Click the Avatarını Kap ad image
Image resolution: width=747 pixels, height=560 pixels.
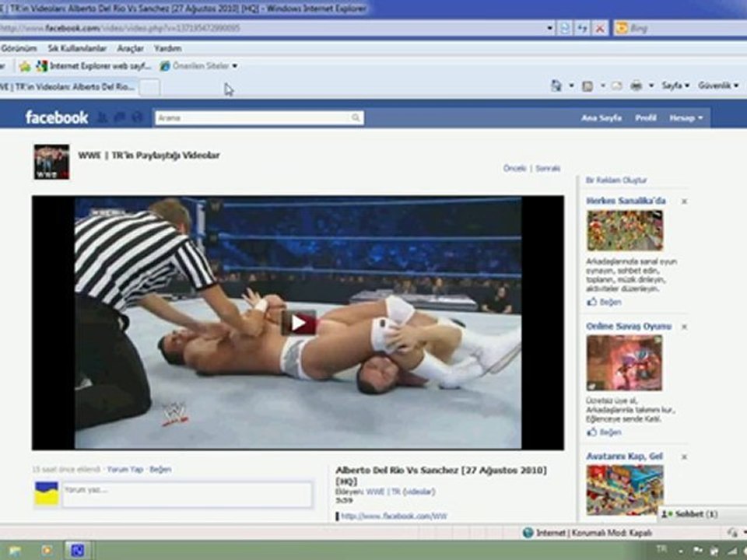(x=625, y=490)
